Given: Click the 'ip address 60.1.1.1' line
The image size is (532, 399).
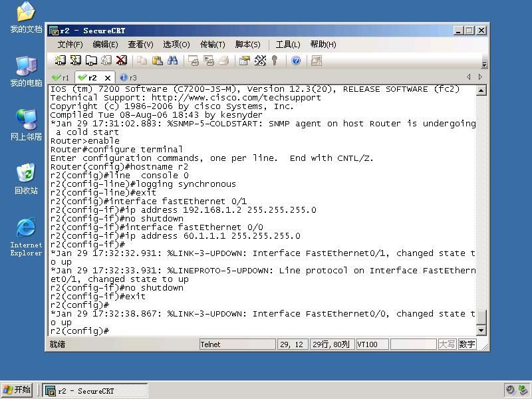Looking at the screenshot, I should point(176,236).
